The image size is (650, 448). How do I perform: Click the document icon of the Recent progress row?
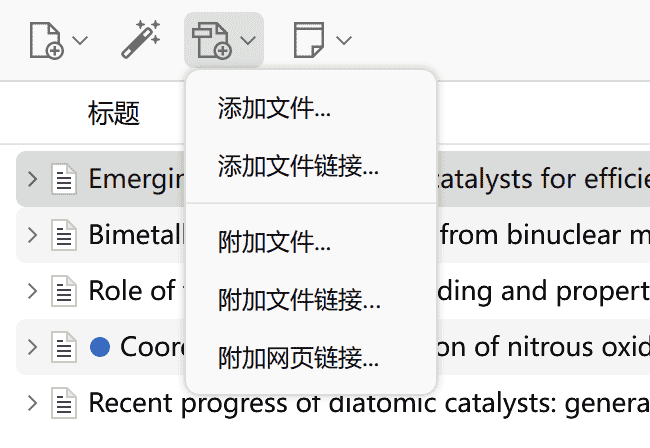pos(65,404)
